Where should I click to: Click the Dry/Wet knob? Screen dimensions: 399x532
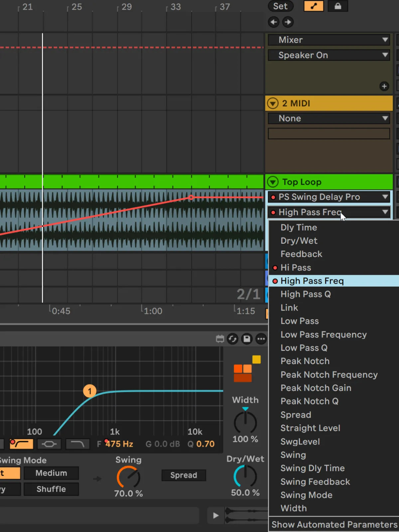point(245,476)
